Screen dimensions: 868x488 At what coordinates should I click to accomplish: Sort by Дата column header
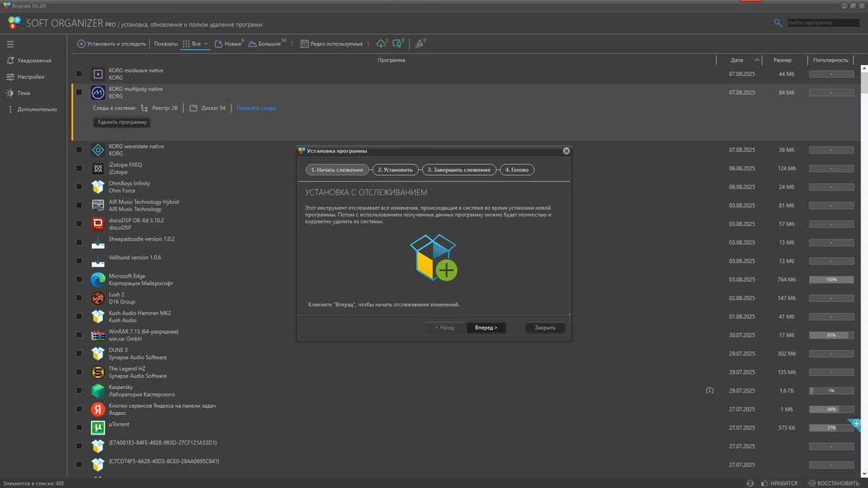click(x=737, y=60)
